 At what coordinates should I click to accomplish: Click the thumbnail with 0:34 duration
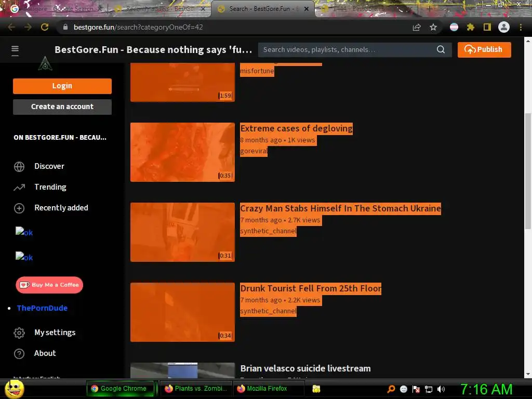pyautogui.click(x=182, y=312)
